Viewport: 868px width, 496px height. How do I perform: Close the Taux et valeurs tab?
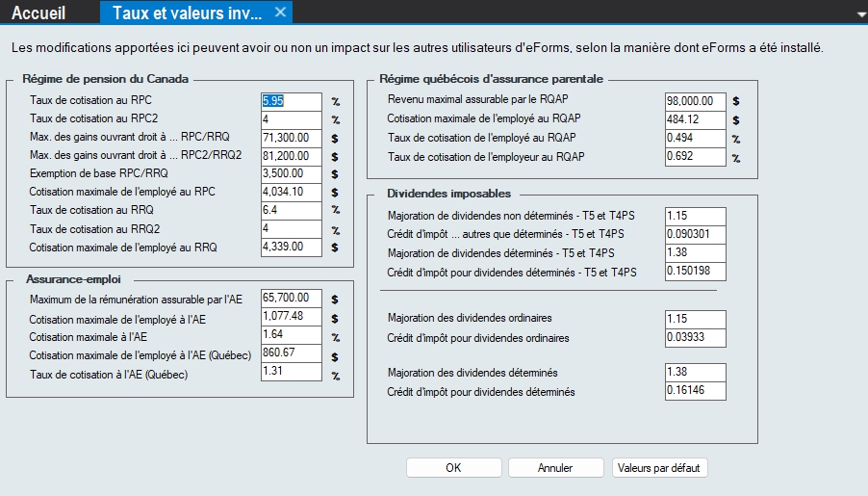281,12
